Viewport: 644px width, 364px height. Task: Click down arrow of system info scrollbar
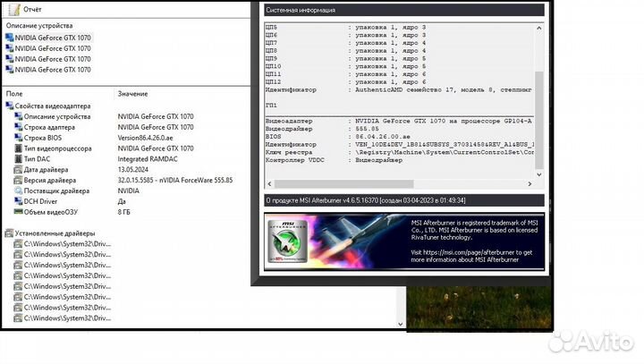(538, 174)
